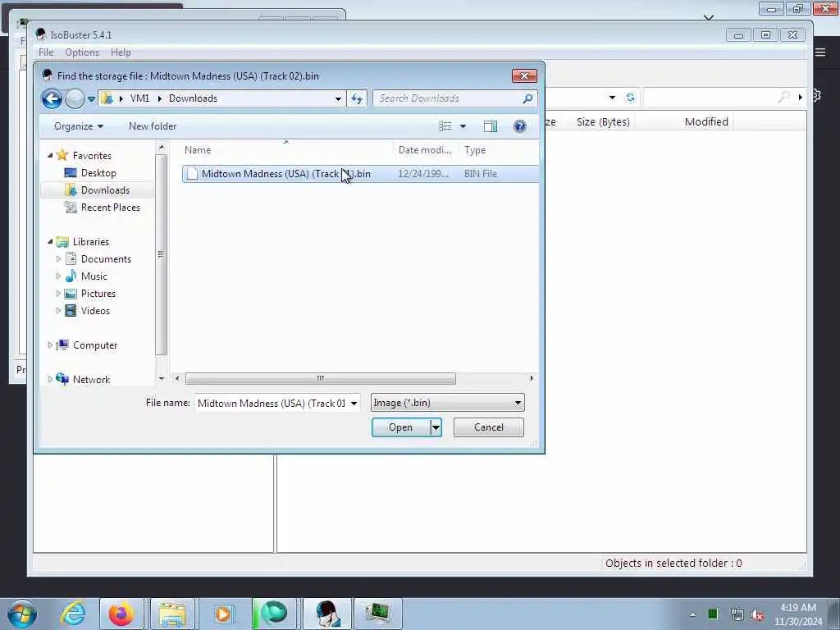Sort files by the Type column
This screenshot has height=630, width=840.
[475, 150]
